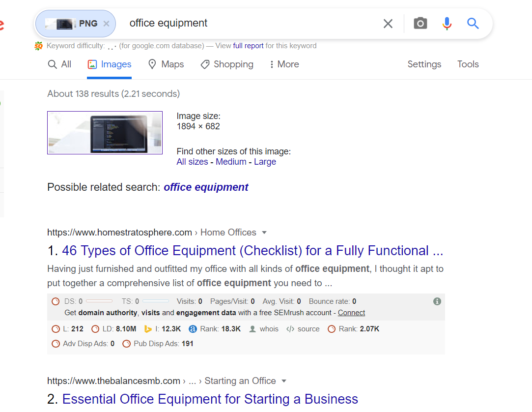Click the blue Alexa Rank icon

click(193, 329)
